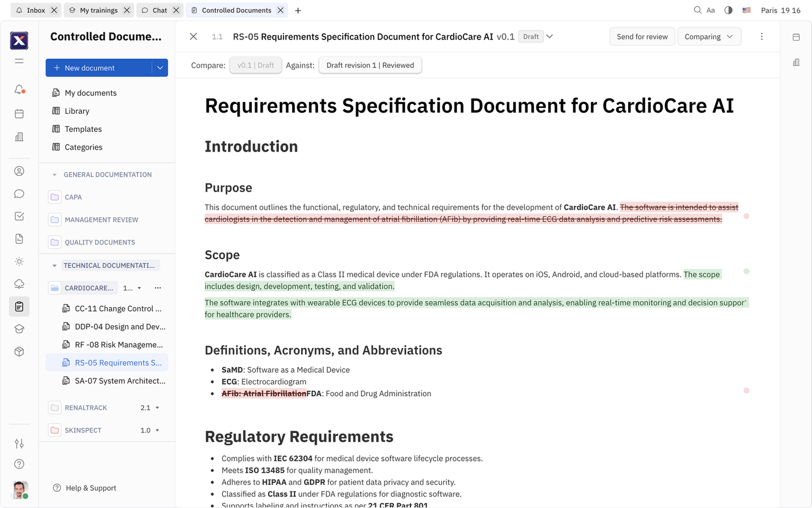Change language via the US flag
The image size is (812, 508).
(746, 10)
